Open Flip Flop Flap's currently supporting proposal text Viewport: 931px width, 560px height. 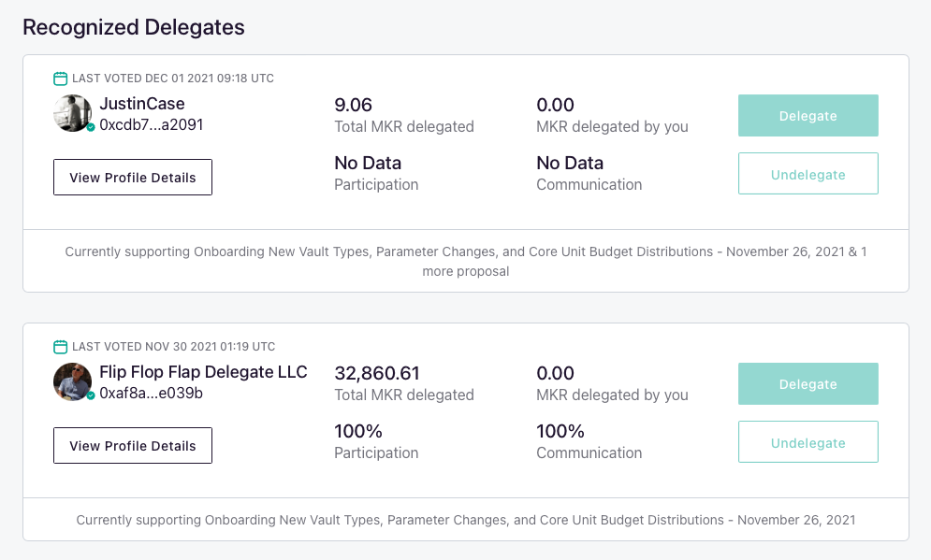tap(466, 520)
